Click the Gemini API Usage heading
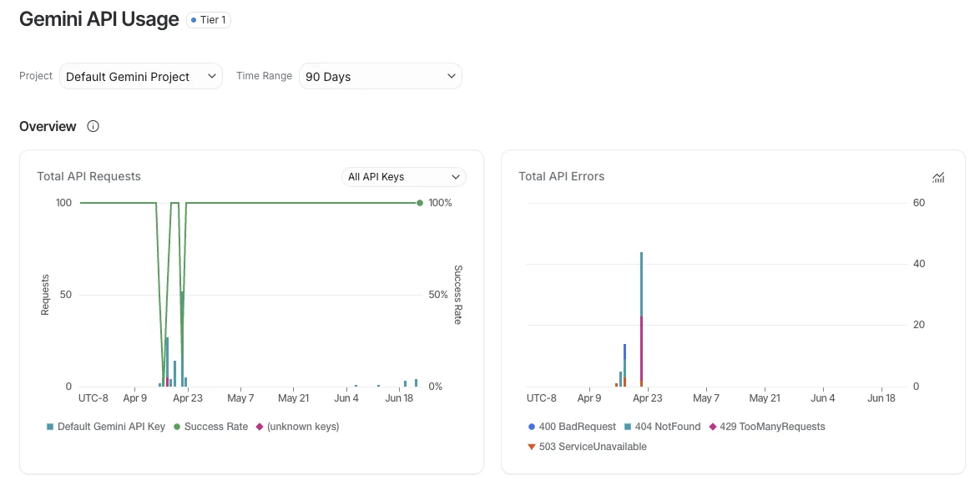 click(x=99, y=19)
